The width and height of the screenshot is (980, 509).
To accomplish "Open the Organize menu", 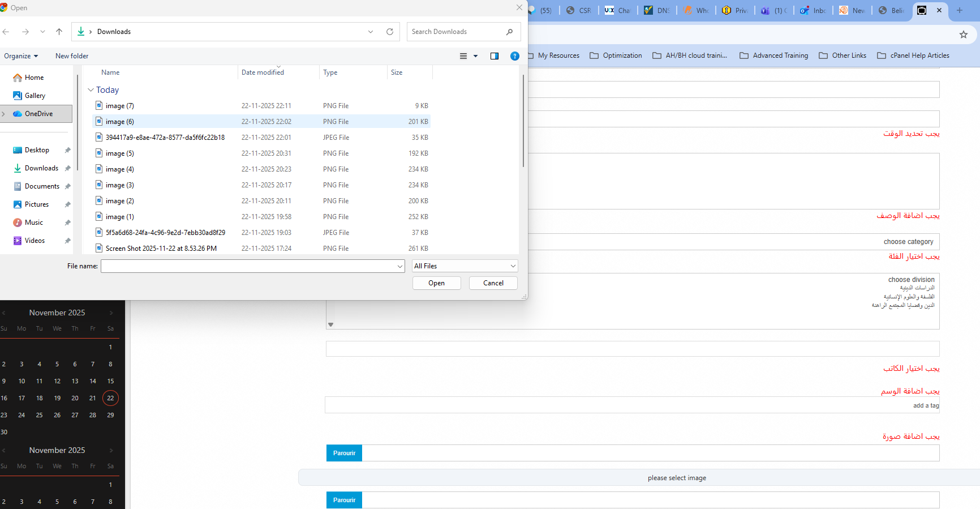I will [21, 56].
